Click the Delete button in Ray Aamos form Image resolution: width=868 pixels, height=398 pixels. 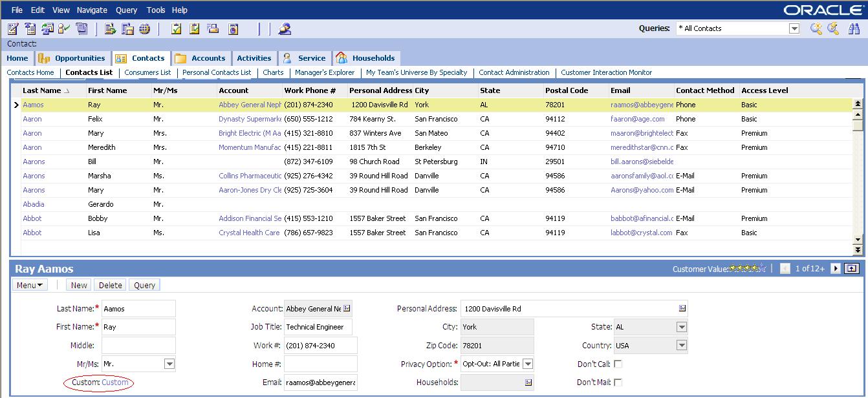click(x=110, y=284)
